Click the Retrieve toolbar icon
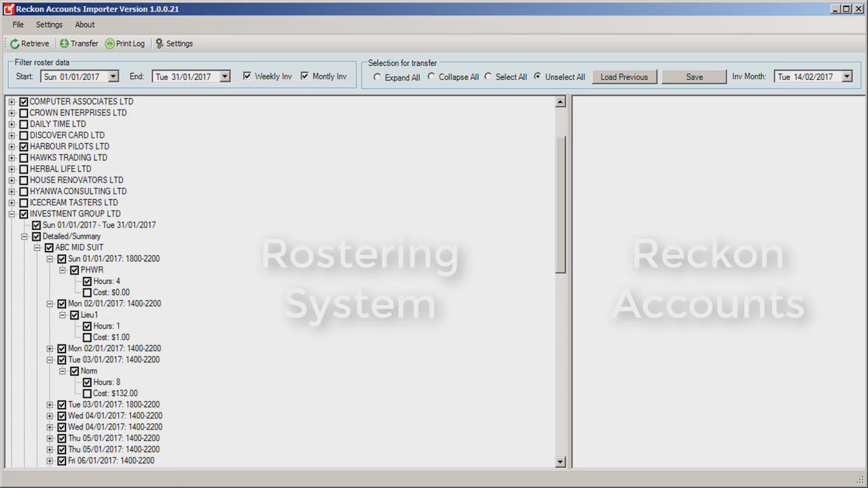The image size is (868, 488). pyautogui.click(x=15, y=44)
